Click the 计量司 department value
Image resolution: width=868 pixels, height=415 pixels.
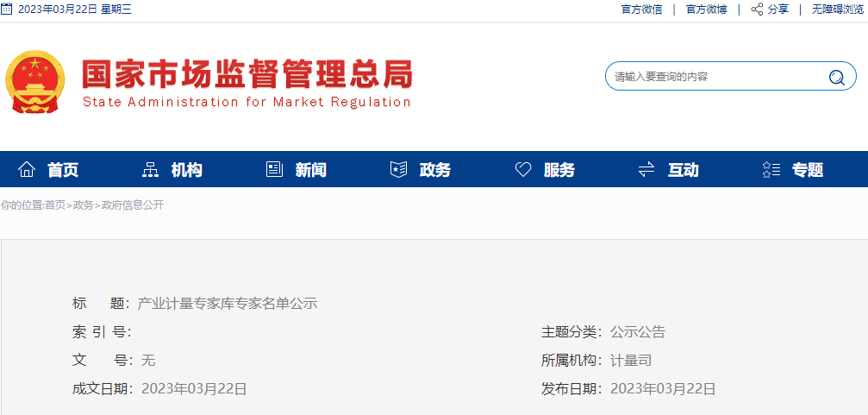click(x=630, y=361)
